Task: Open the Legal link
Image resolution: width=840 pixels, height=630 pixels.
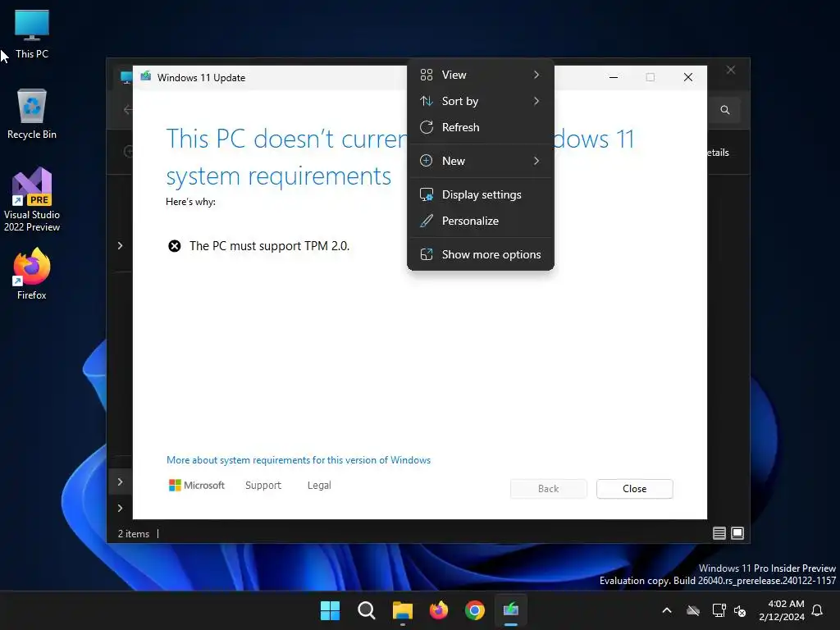Action: [x=319, y=486]
